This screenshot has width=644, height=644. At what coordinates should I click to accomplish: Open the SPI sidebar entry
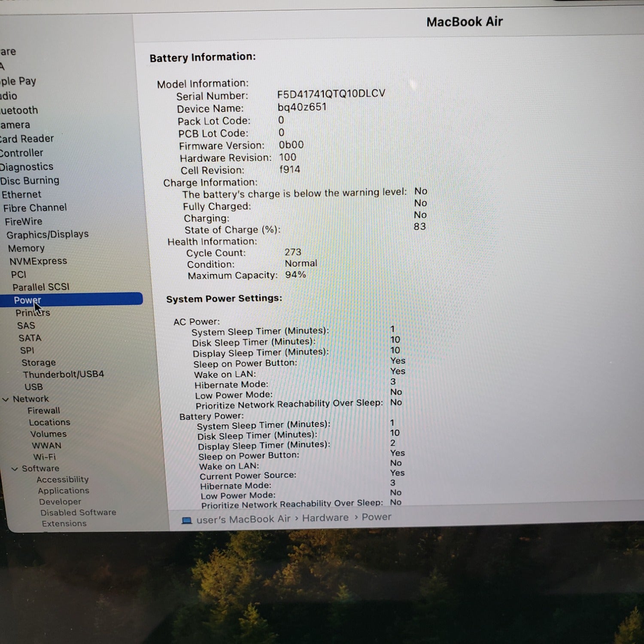click(x=27, y=350)
